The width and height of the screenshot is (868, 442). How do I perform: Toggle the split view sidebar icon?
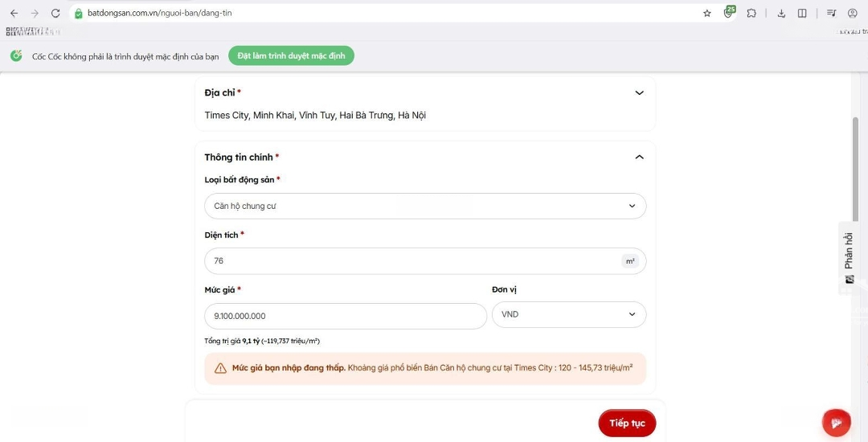click(x=802, y=13)
